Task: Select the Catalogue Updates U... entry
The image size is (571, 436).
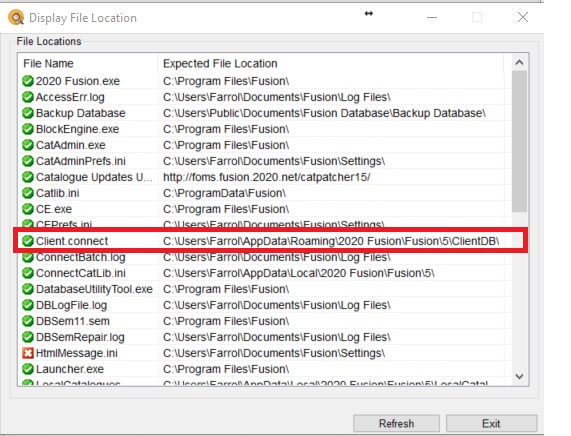Action: (94, 177)
